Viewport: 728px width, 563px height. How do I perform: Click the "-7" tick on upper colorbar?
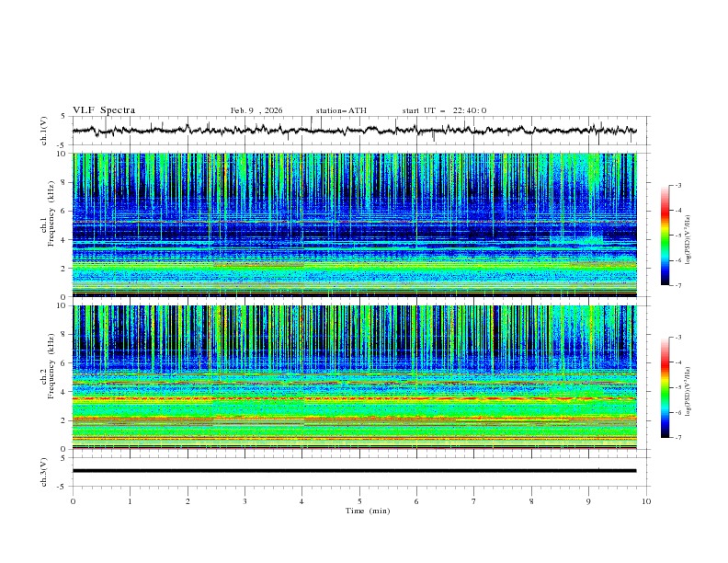pos(678,285)
